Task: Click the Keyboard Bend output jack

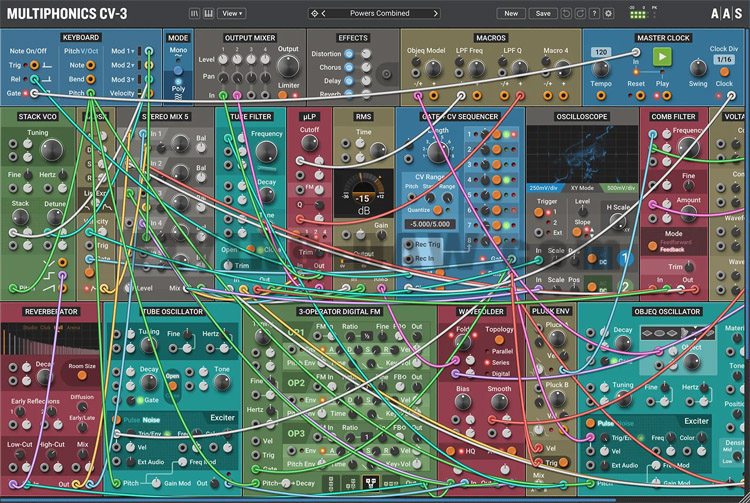Action: coord(90,79)
